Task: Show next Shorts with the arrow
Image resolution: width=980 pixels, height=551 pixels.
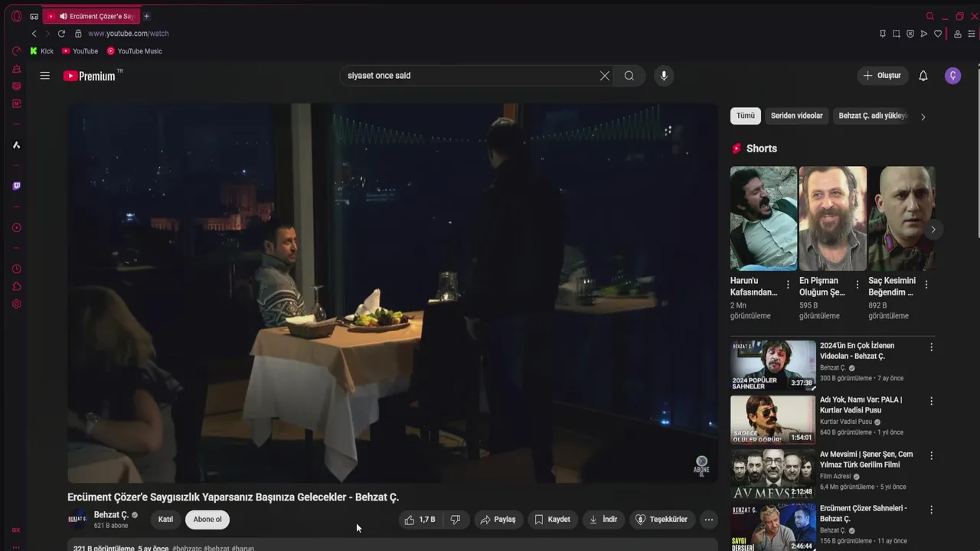Action: pyautogui.click(x=933, y=230)
